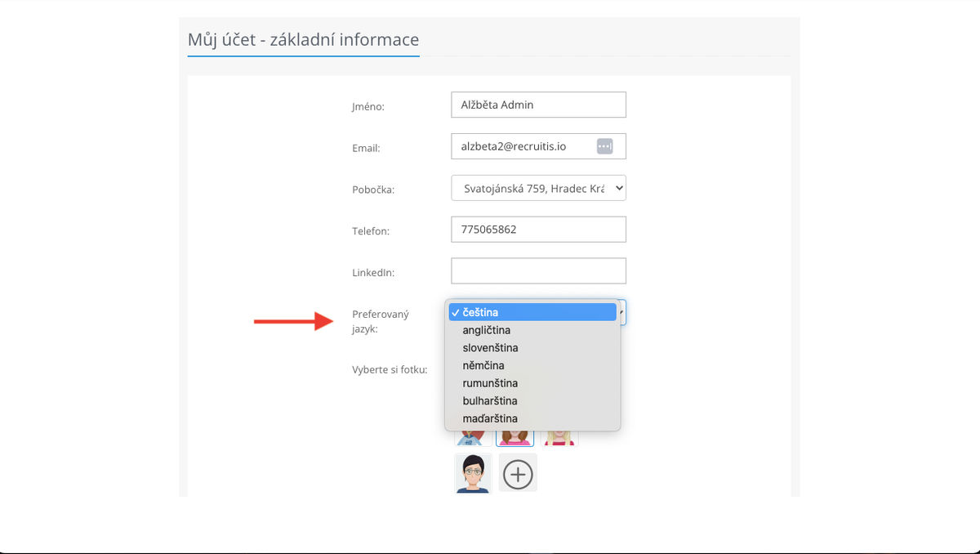Select čeština from the language list
This screenshot has height=554, width=980.
point(532,312)
